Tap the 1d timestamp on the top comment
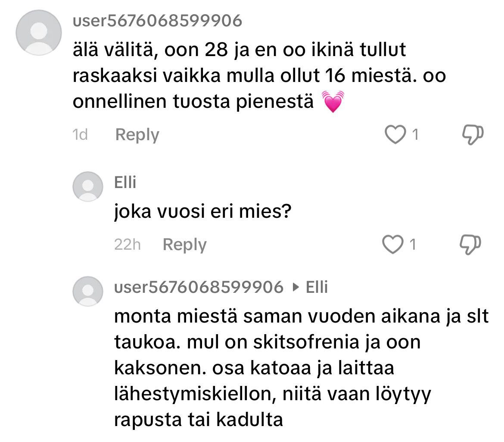 (x=81, y=135)
